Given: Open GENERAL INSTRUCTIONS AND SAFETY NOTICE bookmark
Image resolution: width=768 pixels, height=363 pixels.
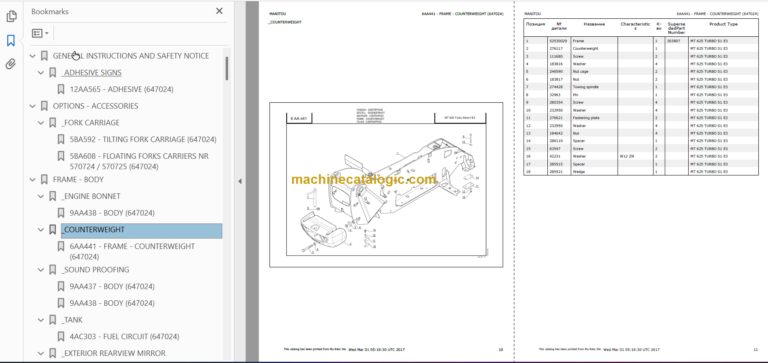Looking at the screenshot, I should click(x=131, y=56).
